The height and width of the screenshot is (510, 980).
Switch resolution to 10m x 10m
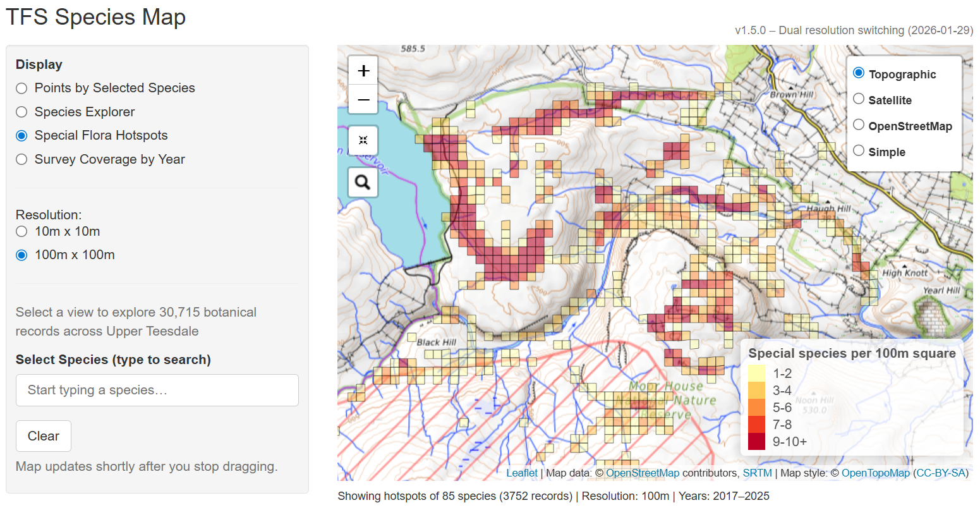coord(21,231)
